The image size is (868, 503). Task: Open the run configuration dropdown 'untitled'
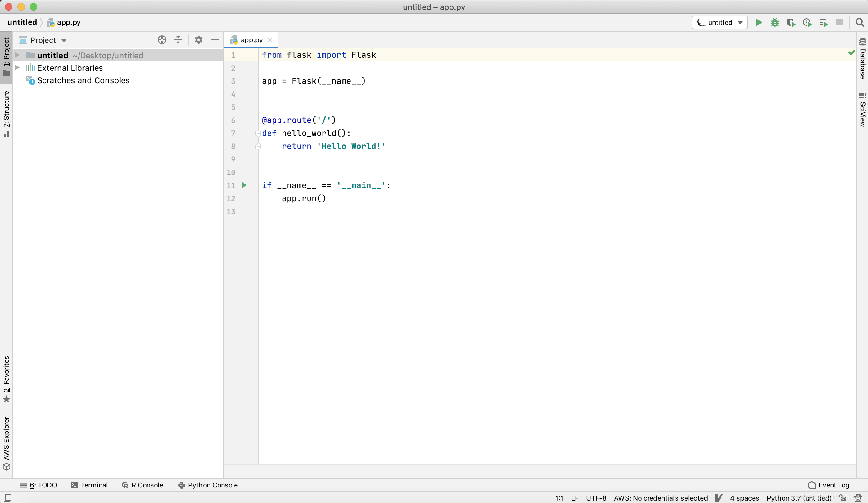click(x=720, y=22)
